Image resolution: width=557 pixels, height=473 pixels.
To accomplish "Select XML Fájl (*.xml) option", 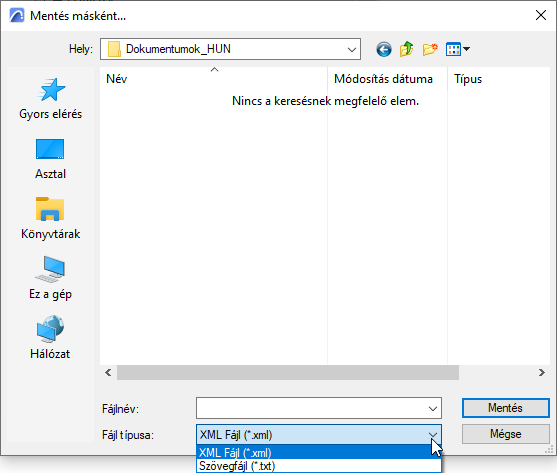I will pyautogui.click(x=319, y=452).
